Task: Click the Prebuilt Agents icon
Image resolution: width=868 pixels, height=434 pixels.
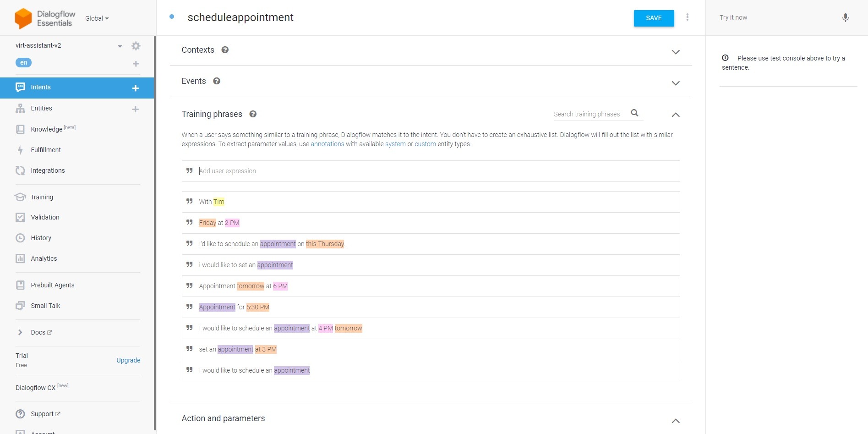Action: (20, 285)
